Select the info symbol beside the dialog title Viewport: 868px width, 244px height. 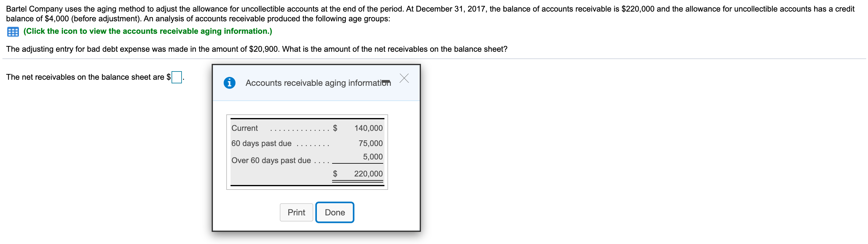pyautogui.click(x=229, y=82)
